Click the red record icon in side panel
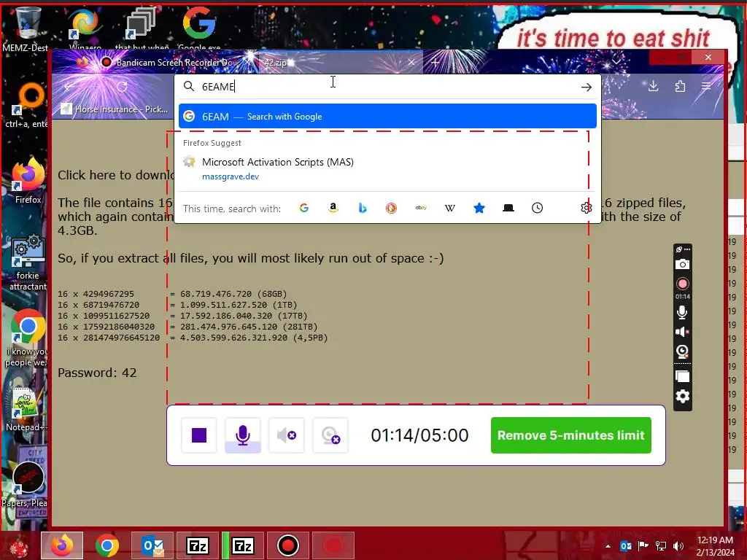Image resolution: width=747 pixels, height=560 pixels. 682,284
